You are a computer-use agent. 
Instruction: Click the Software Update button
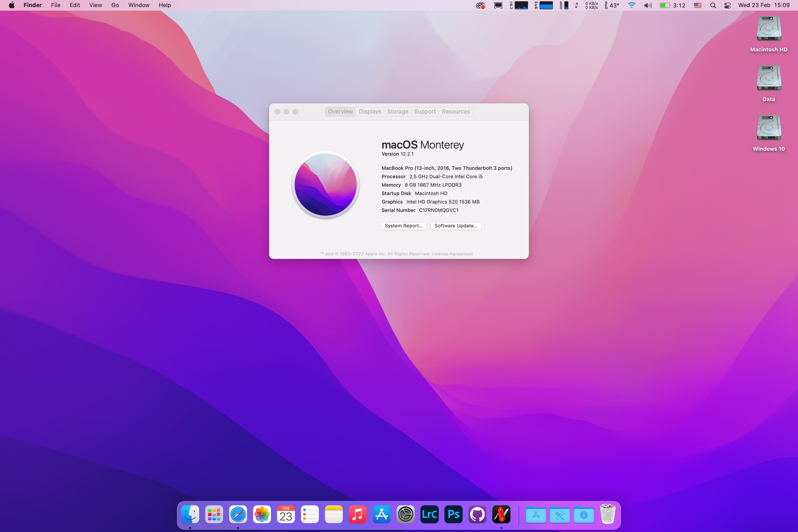coord(456,226)
